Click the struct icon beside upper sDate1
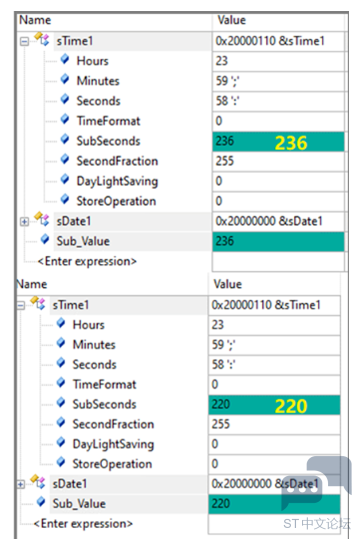The image size is (360, 539). 42,219
